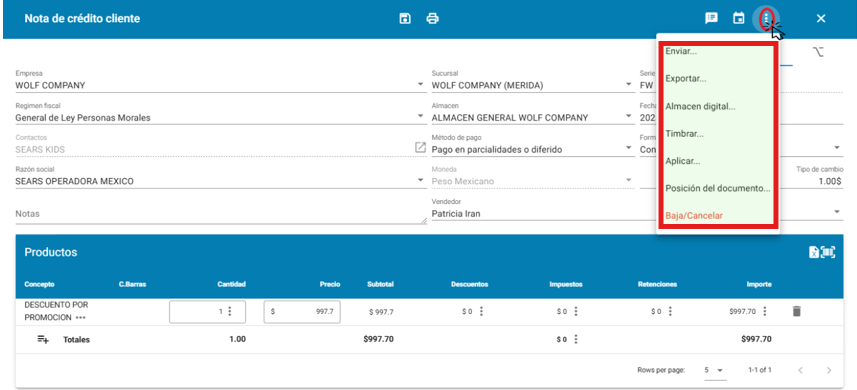This screenshot has height=390, width=857.
Task: Expand the Empresa dropdown
Action: (420, 85)
